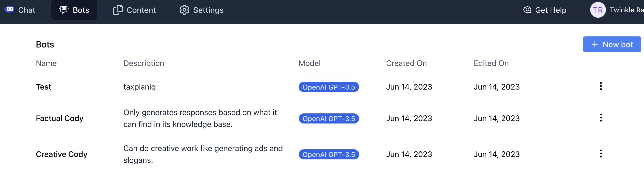Open the Content tab
Image resolution: width=644 pixels, height=185 pixels.
(135, 10)
